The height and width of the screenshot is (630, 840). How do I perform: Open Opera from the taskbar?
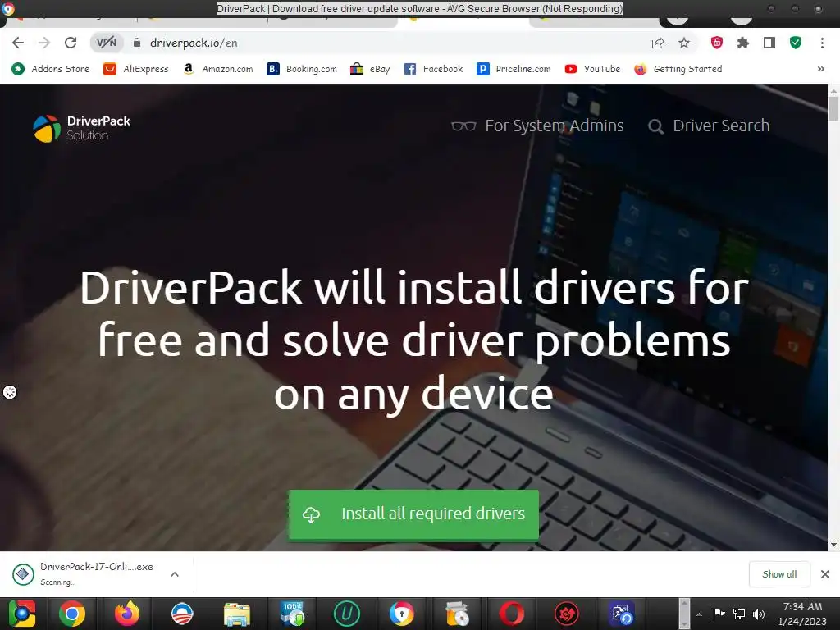[512, 614]
